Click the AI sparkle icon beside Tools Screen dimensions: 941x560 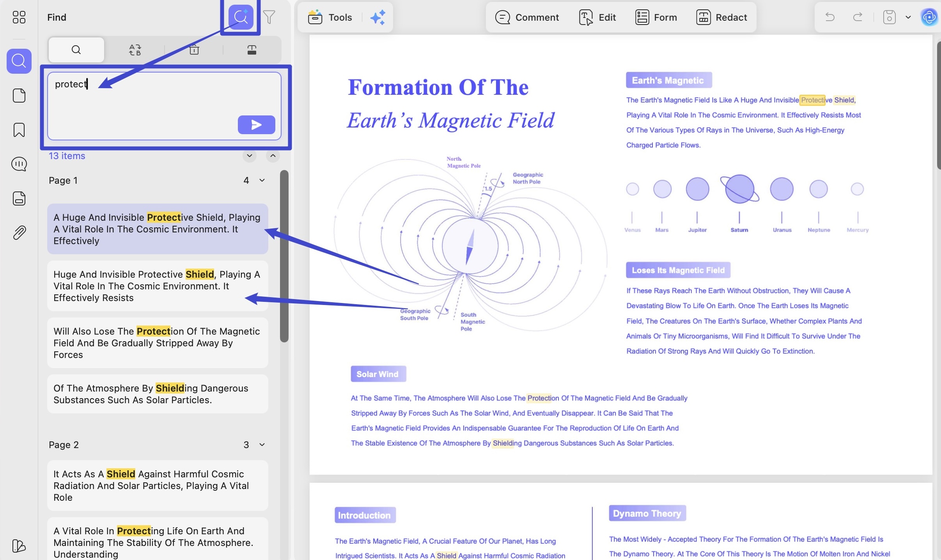[377, 18]
